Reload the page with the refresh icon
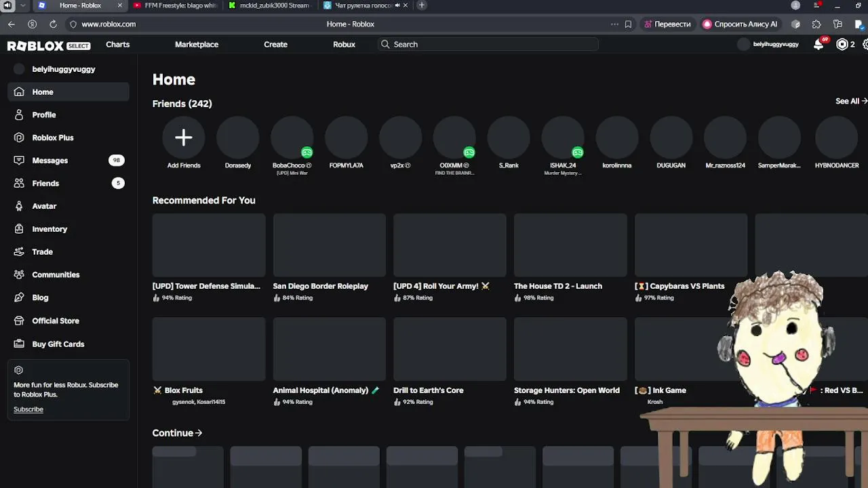Image resolution: width=868 pixels, height=488 pixels. [53, 24]
